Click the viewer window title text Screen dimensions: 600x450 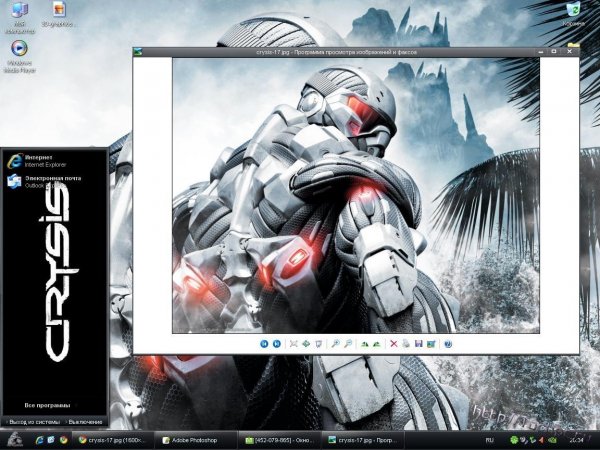tap(337, 52)
